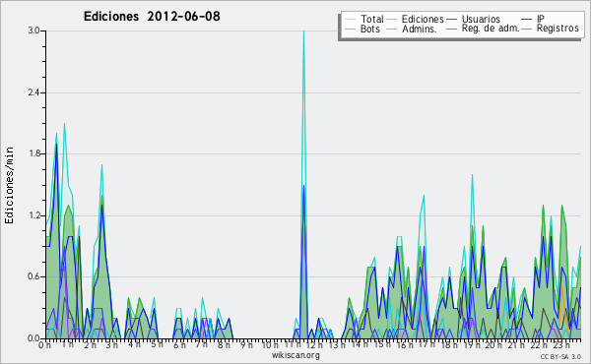Screen dimensions: 591x364
Task: Click the '19 h' x-axis label
Action: 471,345
